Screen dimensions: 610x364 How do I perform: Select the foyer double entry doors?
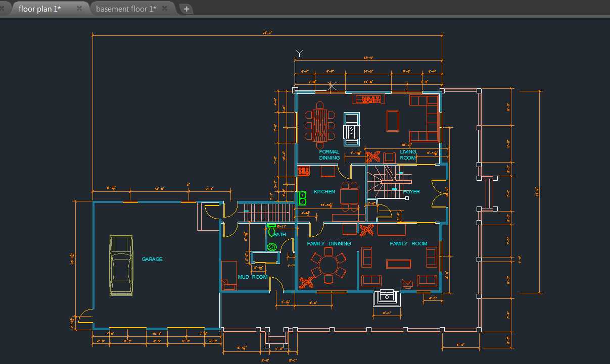click(x=439, y=193)
